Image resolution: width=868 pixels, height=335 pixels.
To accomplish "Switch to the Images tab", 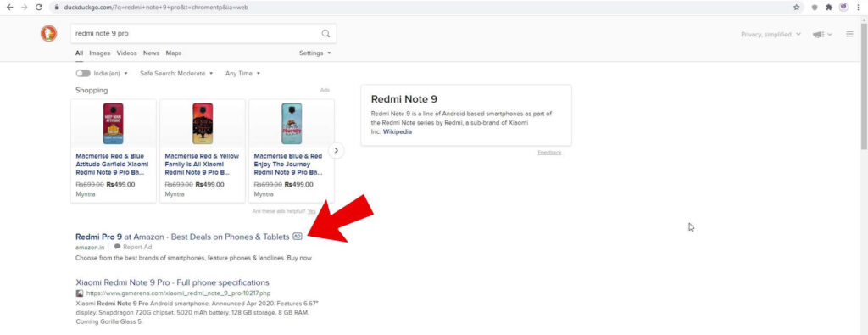I will pyautogui.click(x=100, y=53).
